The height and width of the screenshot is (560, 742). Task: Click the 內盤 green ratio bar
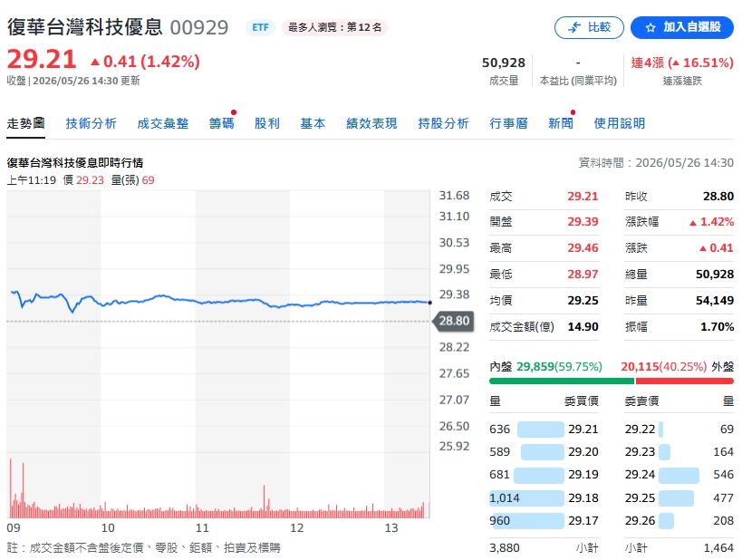562,381
